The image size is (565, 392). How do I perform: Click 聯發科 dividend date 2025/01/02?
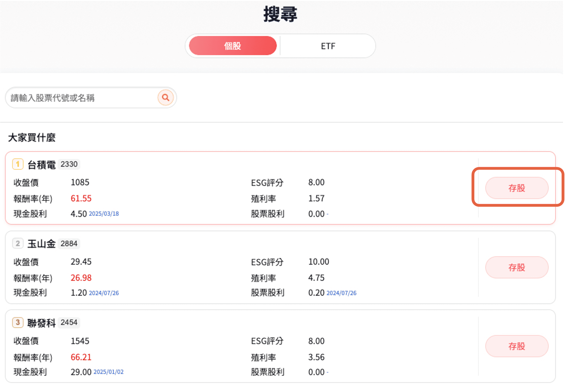[108, 372]
